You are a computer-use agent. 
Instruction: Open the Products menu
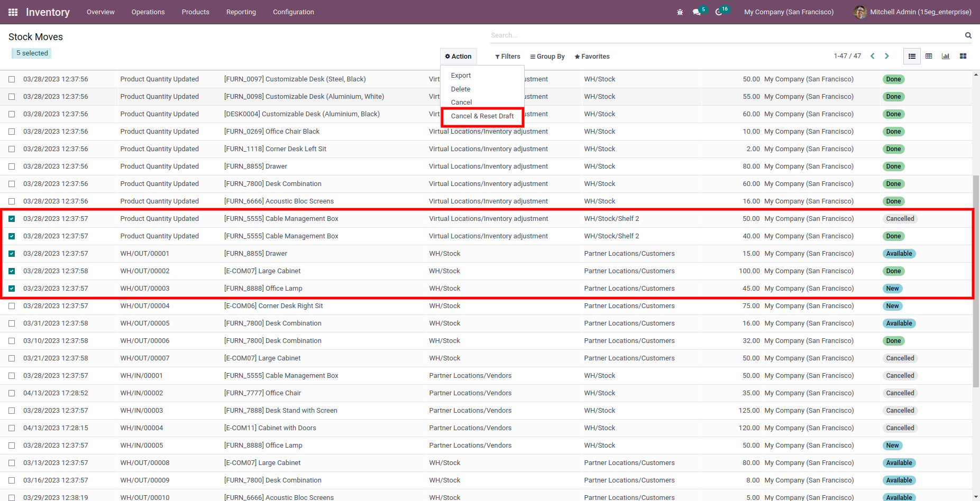point(196,12)
